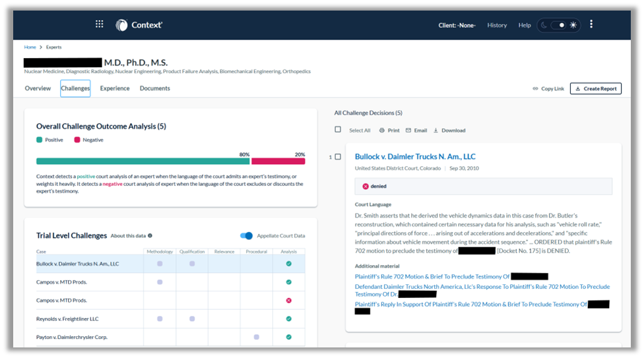Click the Create Report button
The height and width of the screenshot is (358, 644).
click(x=595, y=88)
